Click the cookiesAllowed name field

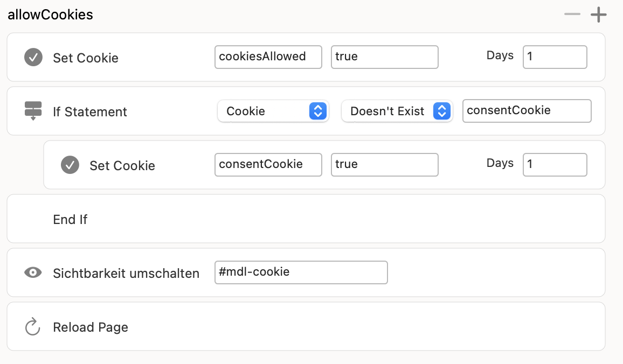(x=268, y=57)
